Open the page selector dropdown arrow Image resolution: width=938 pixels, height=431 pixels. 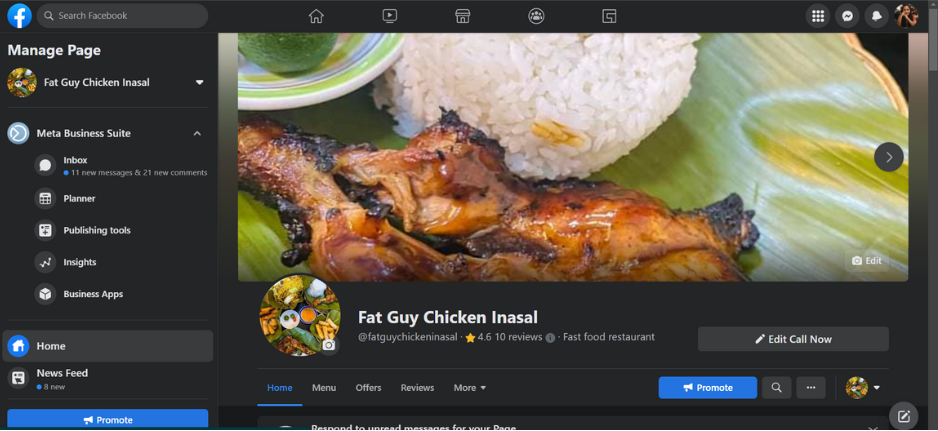tap(200, 83)
